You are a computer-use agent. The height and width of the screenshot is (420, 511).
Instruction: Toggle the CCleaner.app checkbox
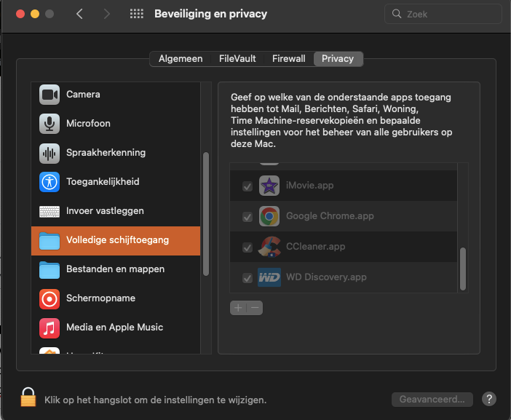247,247
